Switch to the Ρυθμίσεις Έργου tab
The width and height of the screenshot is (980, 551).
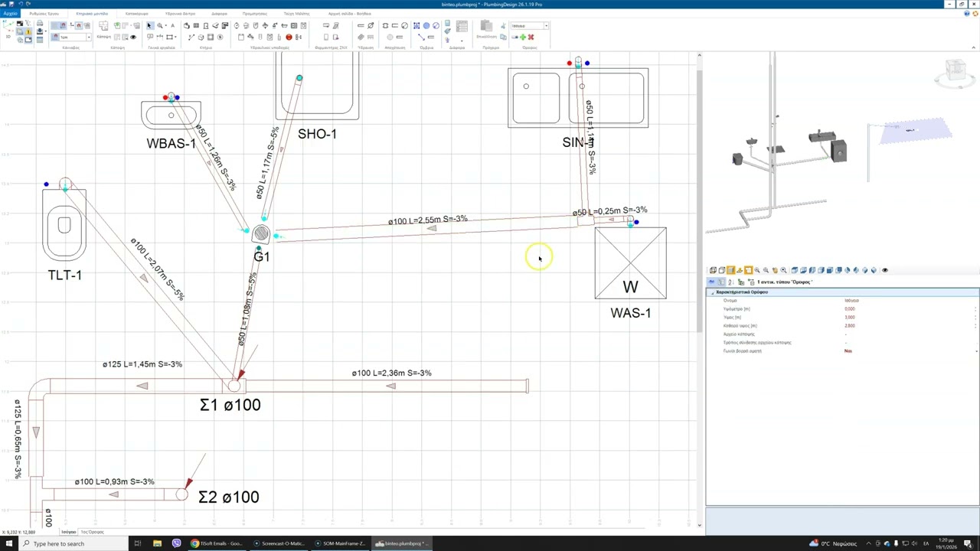(44, 14)
